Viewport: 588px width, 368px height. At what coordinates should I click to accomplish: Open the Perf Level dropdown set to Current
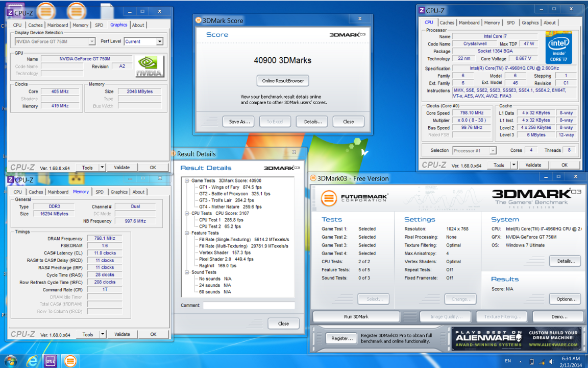(x=144, y=41)
